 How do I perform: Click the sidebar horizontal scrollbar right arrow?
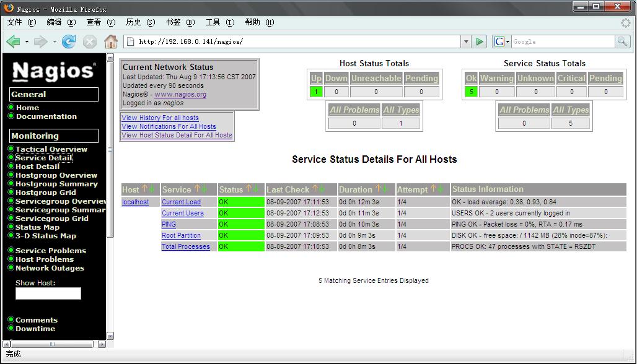point(102,344)
